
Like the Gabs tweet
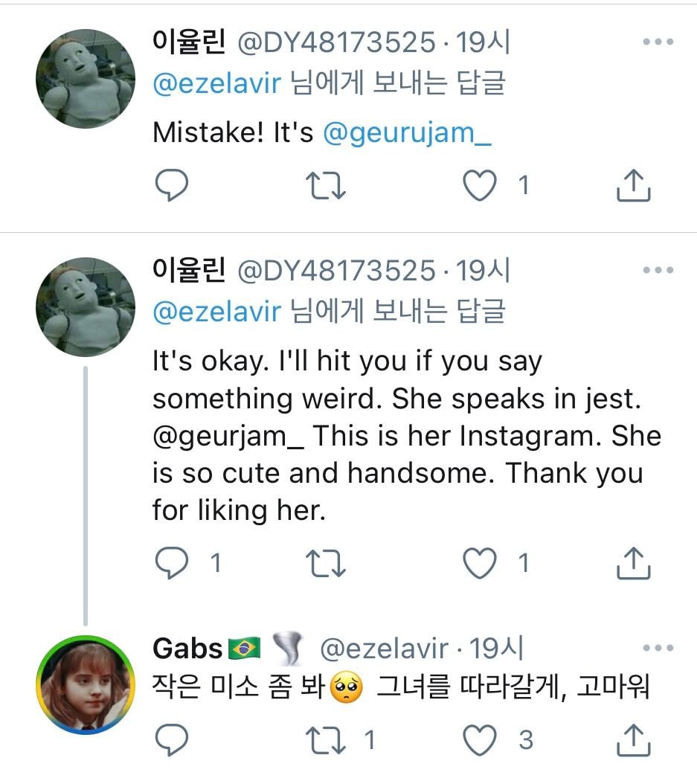point(480,739)
